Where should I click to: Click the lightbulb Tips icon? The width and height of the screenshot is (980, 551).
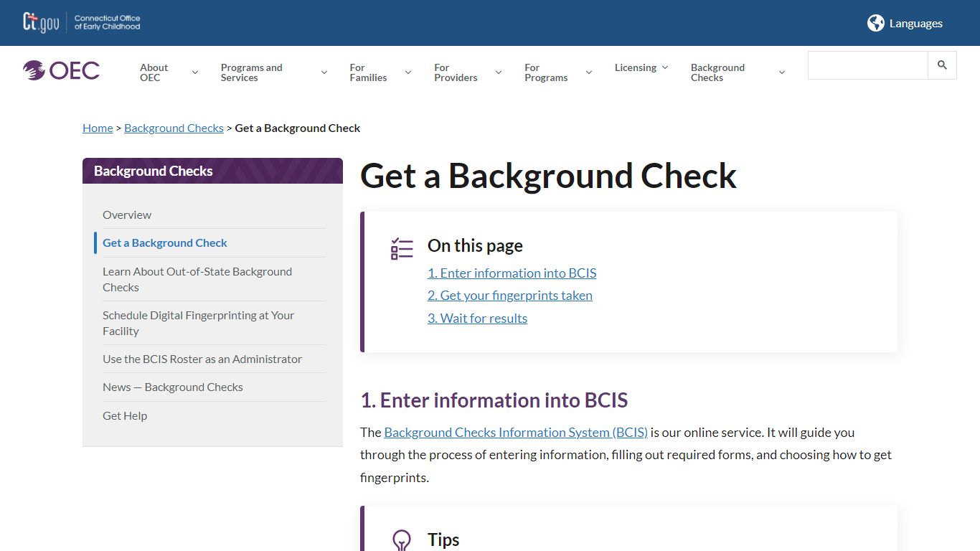(402, 540)
